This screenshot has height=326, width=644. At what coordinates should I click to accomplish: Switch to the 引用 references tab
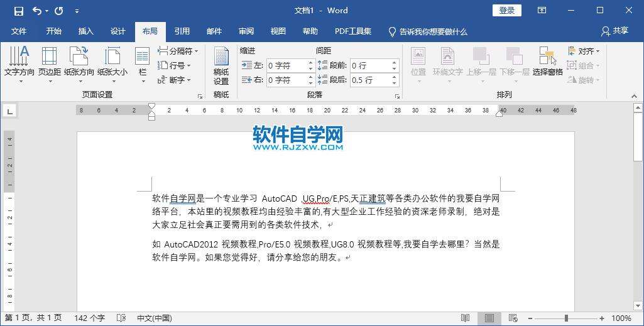click(x=182, y=31)
